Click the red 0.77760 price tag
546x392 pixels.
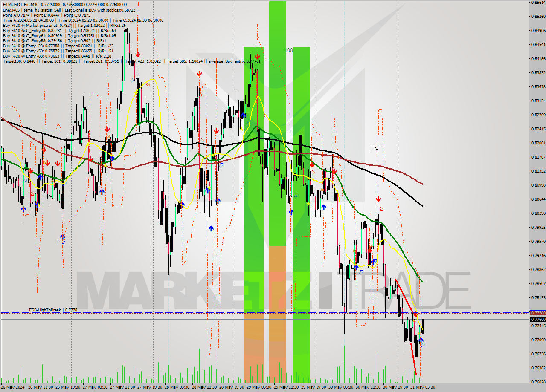click(537, 313)
